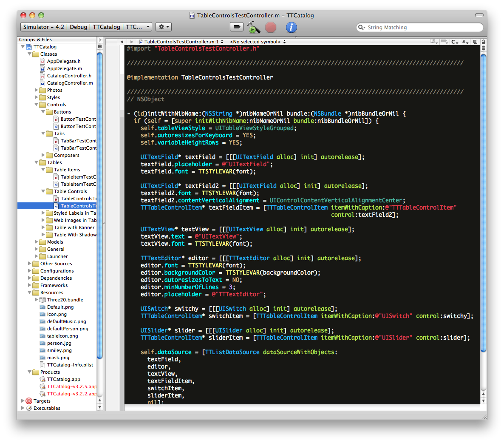Collapse the Tabs group
Screen dimensions: 504x443
pyautogui.click(x=43, y=133)
